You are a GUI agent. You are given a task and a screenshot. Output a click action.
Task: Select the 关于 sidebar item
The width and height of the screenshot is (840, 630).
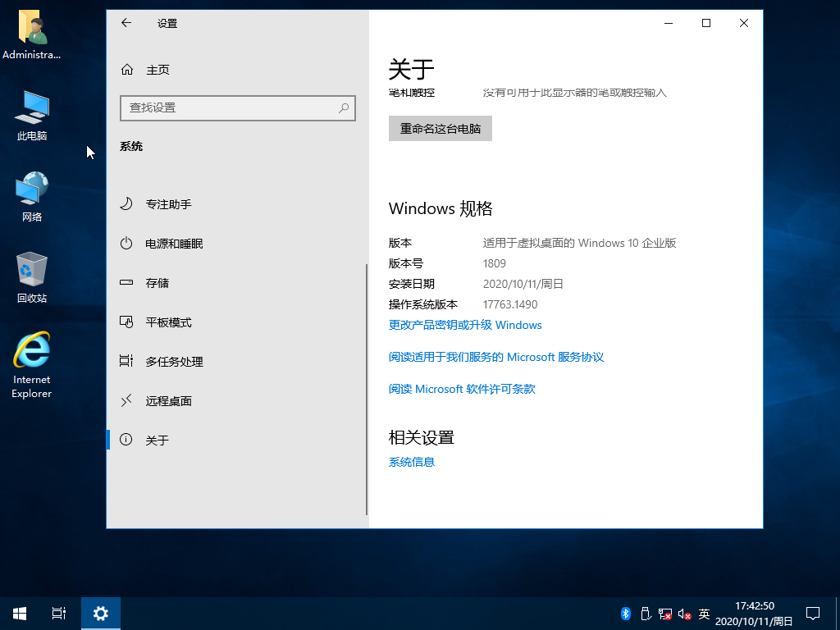[x=237, y=440]
